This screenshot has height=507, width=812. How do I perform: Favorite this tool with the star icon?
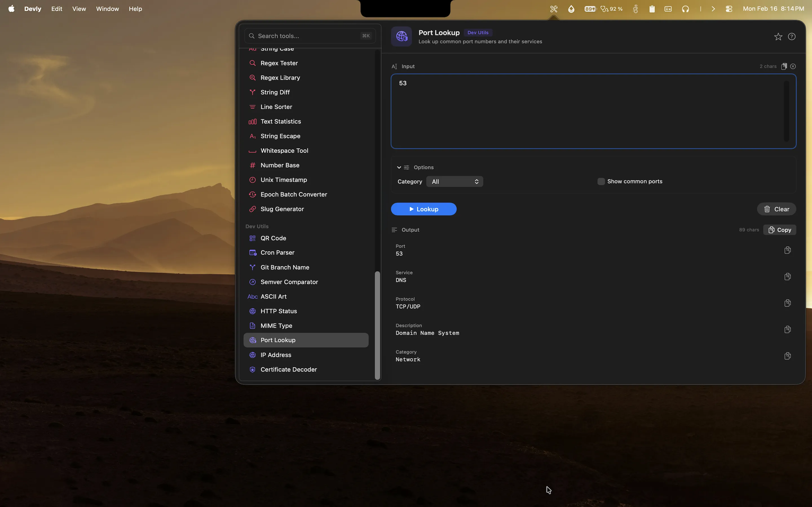click(x=778, y=37)
